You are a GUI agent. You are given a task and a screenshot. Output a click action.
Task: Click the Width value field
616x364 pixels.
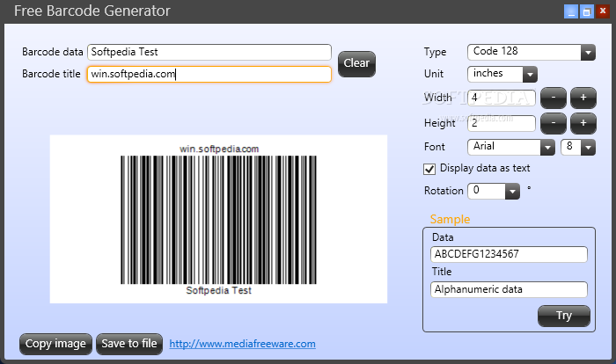click(502, 98)
